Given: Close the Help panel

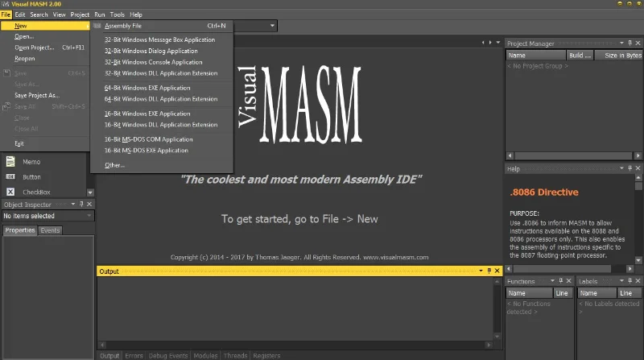Looking at the screenshot, I should (x=638, y=168).
